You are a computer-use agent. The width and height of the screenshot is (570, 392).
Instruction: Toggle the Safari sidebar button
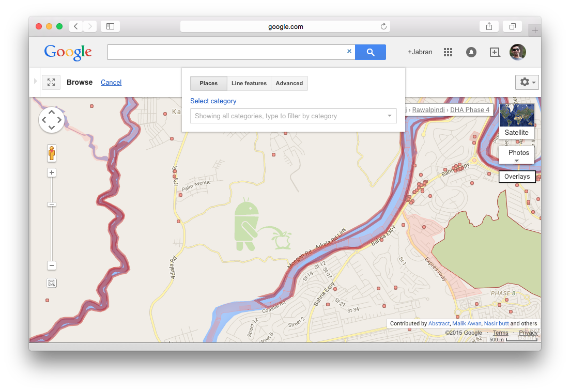click(110, 26)
